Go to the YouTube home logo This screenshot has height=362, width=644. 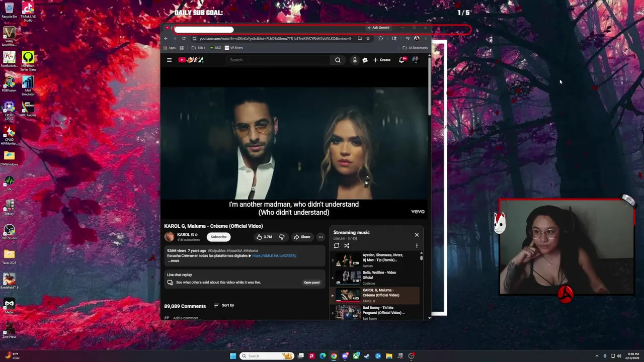[x=191, y=60]
